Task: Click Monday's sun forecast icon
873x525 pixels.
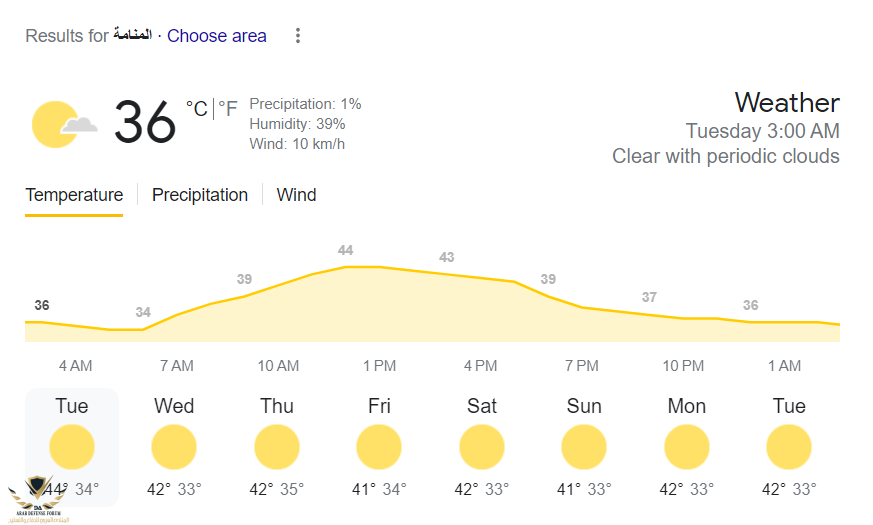Action: [687, 447]
